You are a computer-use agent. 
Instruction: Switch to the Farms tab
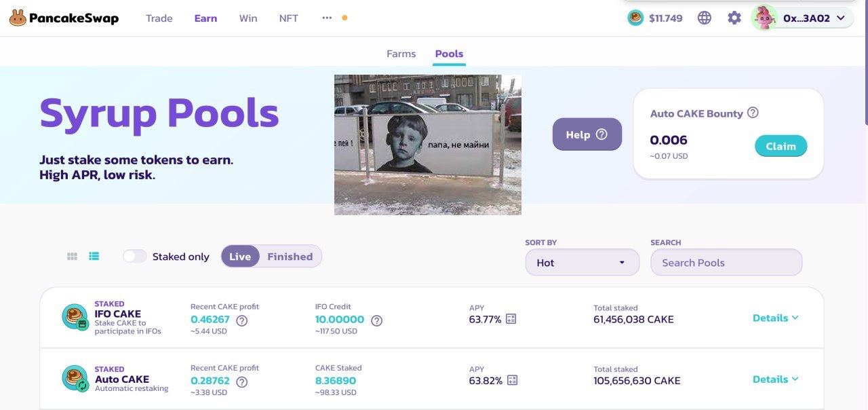point(401,54)
